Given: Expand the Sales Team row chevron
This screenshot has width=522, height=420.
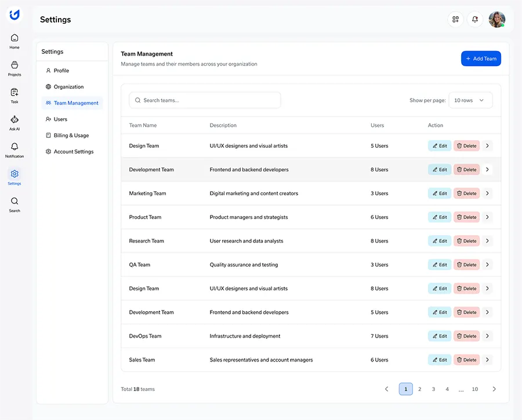Looking at the screenshot, I should tap(487, 360).
